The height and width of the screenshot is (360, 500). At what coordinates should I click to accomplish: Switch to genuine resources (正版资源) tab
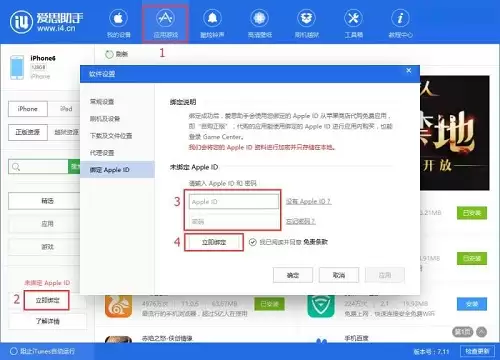click(x=28, y=132)
